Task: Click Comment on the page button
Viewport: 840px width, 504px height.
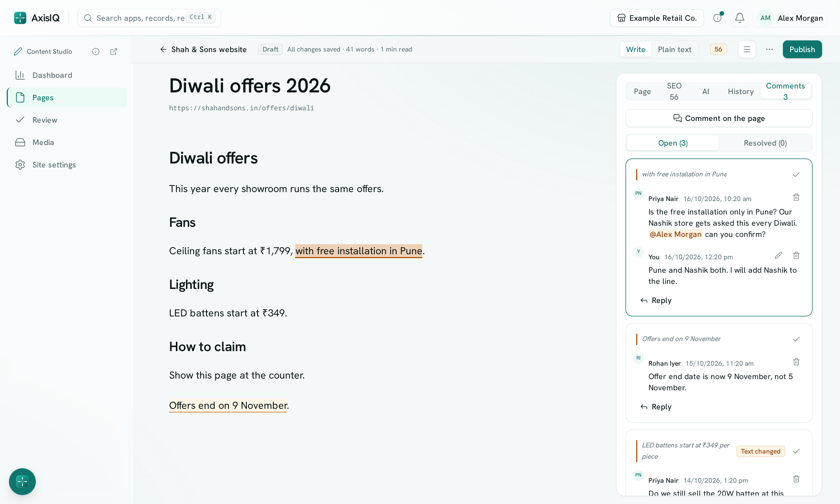Action: [x=718, y=118]
